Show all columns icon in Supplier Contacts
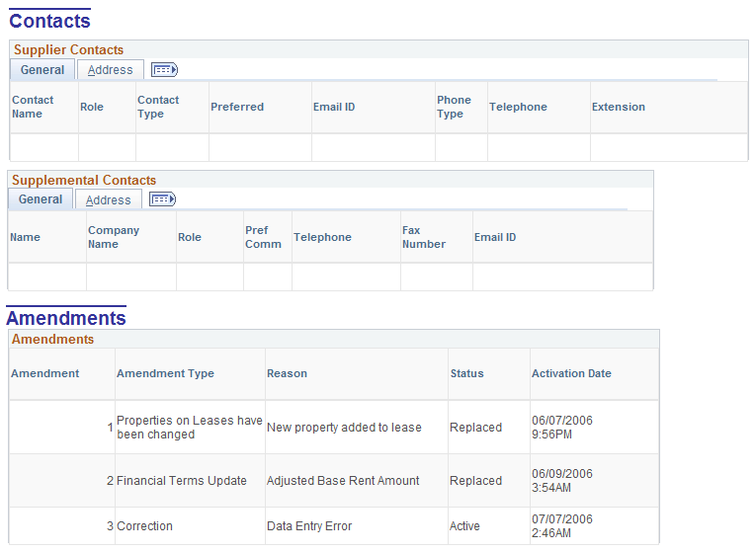Screen dimensions: 756x553 click(164, 70)
